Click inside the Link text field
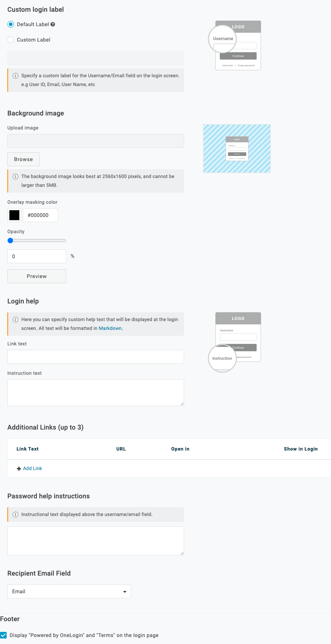This screenshot has width=331, height=644. point(95,356)
